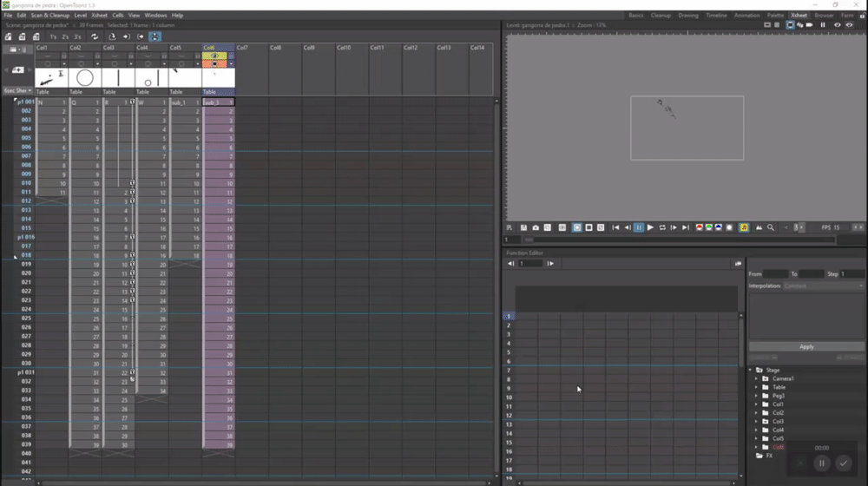Toggle the viewer preview eye icon
The image size is (868, 486).
837,25
